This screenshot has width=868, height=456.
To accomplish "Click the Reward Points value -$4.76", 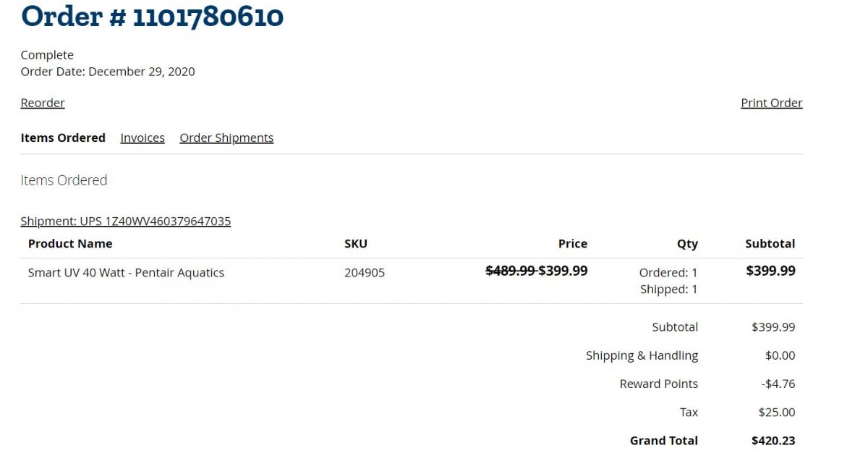I will pos(778,384).
